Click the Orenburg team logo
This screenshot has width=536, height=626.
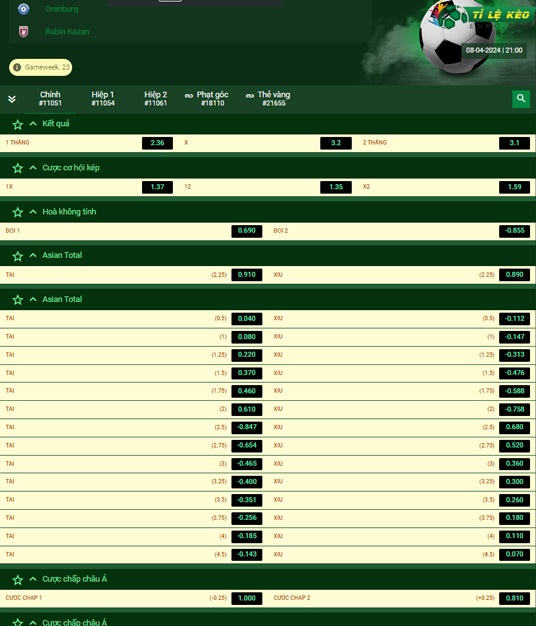[x=24, y=8]
